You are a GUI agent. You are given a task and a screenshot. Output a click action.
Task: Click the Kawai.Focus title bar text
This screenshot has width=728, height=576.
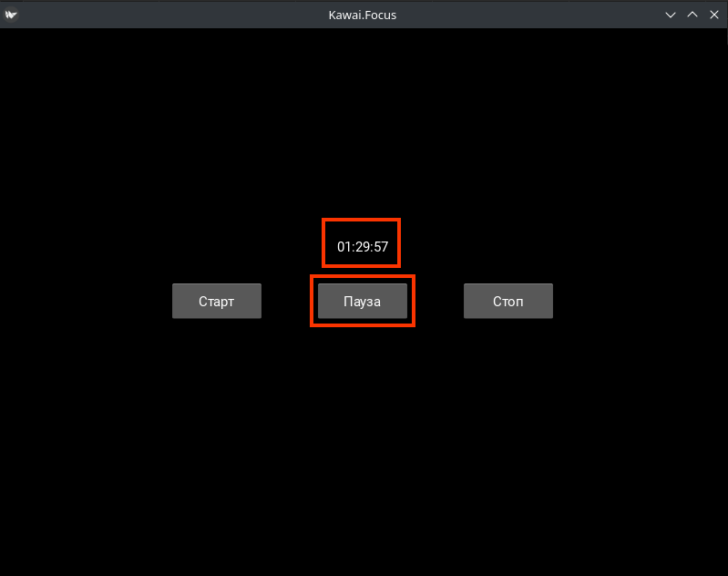[x=363, y=15]
